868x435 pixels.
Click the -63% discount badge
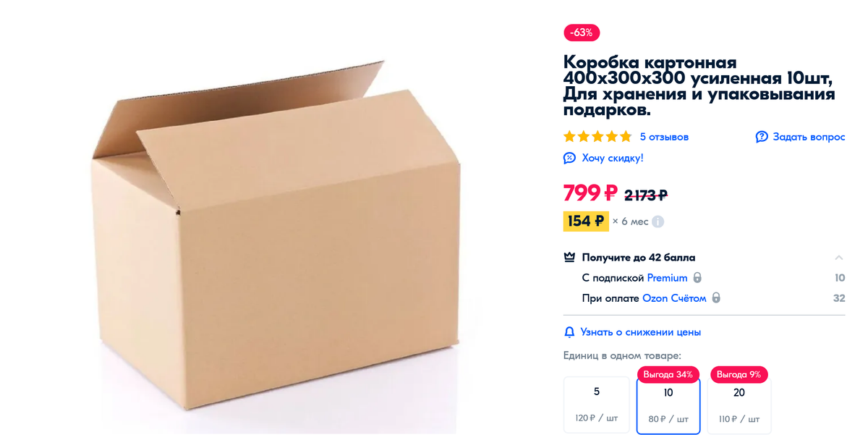pyautogui.click(x=582, y=33)
